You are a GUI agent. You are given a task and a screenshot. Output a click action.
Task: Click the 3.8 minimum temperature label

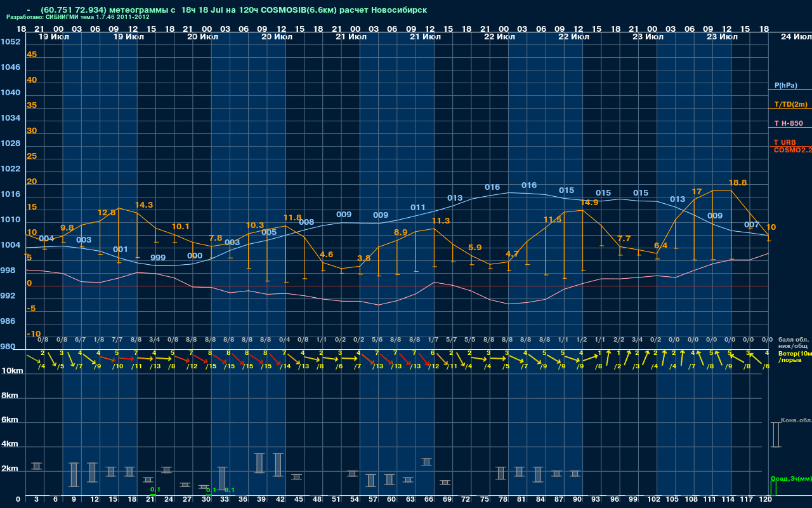tap(363, 258)
